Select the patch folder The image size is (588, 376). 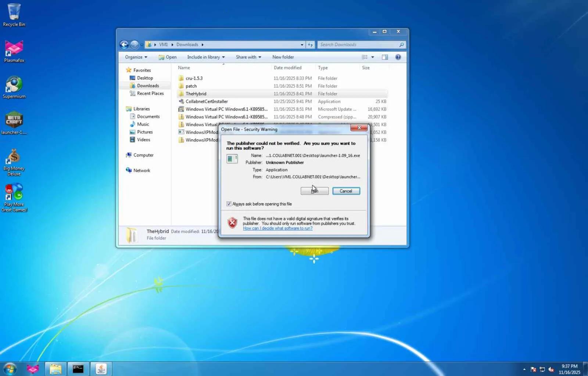click(x=282, y=86)
